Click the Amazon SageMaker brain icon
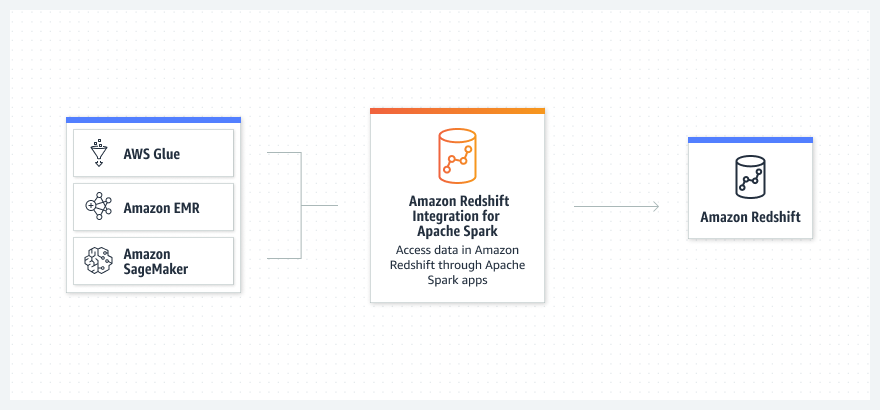 [98, 261]
